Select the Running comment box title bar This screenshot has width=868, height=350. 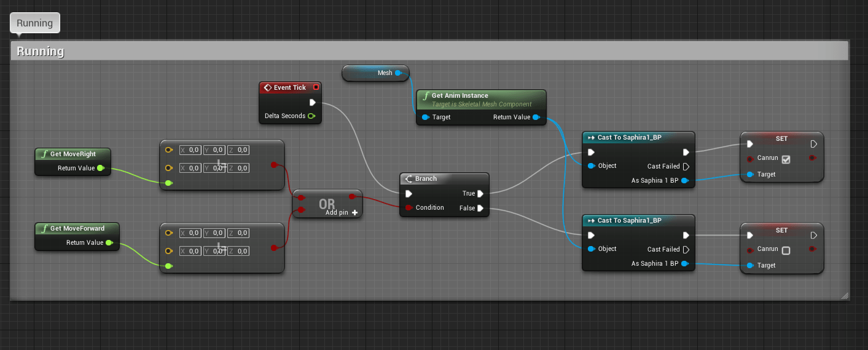point(429,51)
